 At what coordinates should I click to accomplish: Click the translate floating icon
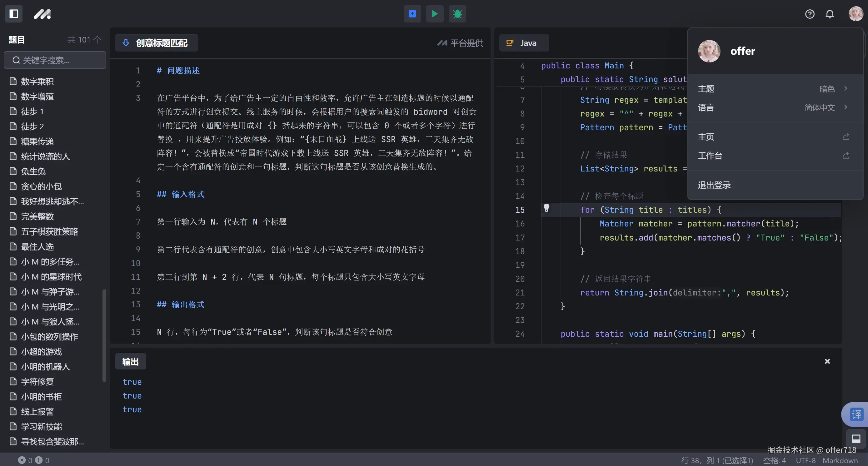[x=856, y=414]
